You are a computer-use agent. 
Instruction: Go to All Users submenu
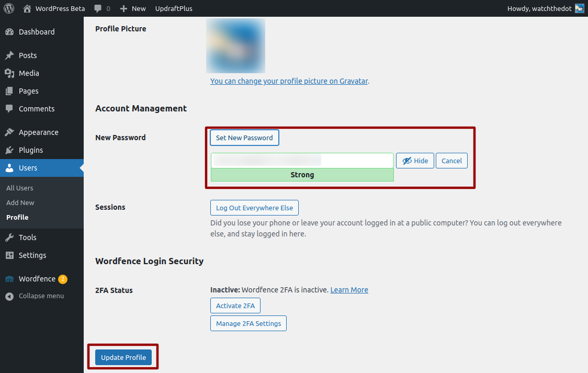point(20,188)
